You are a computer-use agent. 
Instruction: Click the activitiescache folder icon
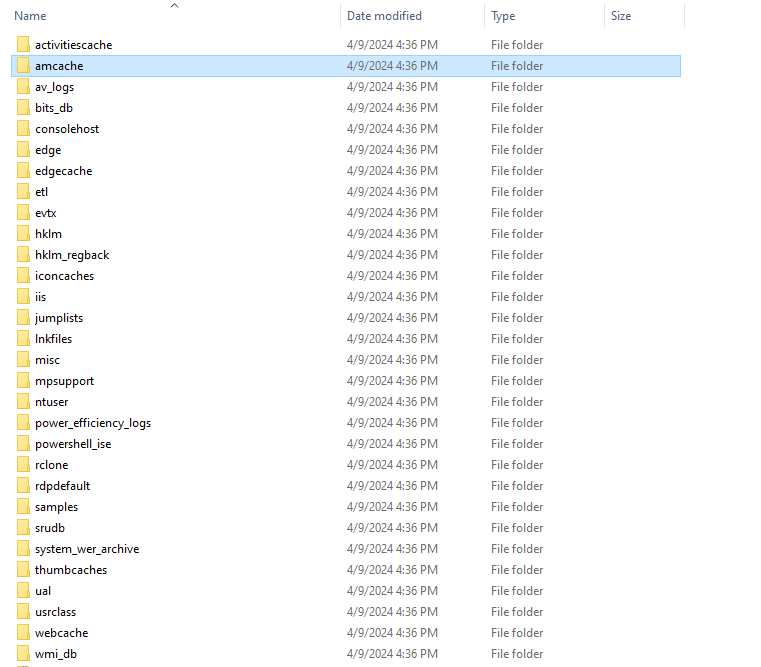pyautogui.click(x=23, y=45)
